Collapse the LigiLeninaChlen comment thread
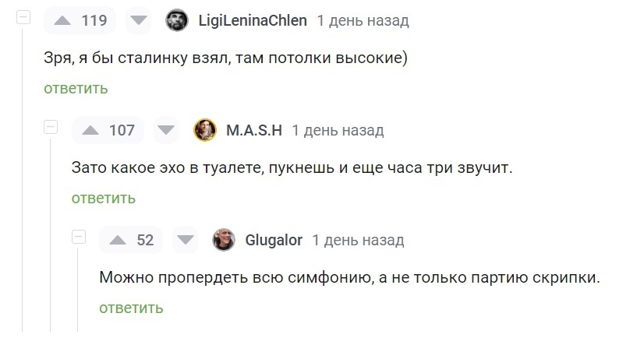This screenshot has height=352, width=644. coord(23,17)
